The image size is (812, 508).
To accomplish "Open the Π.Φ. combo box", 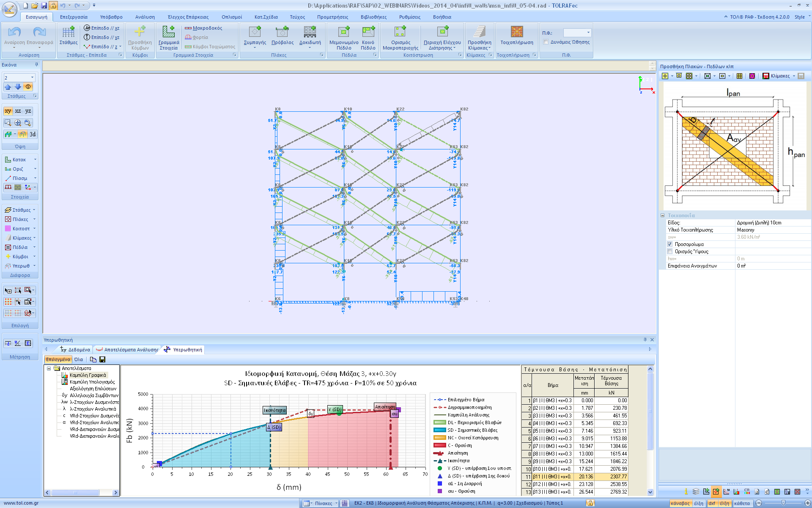I will coord(588,33).
